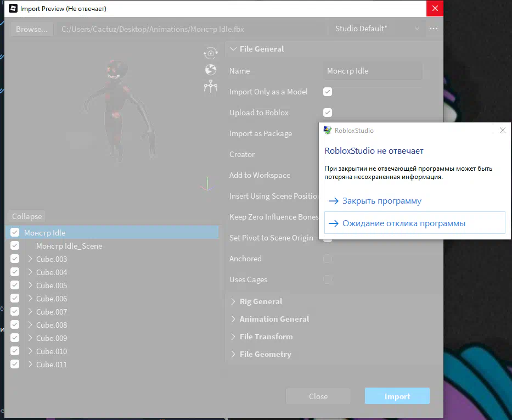Expand the Rig General section
512x420 pixels.
point(233,301)
